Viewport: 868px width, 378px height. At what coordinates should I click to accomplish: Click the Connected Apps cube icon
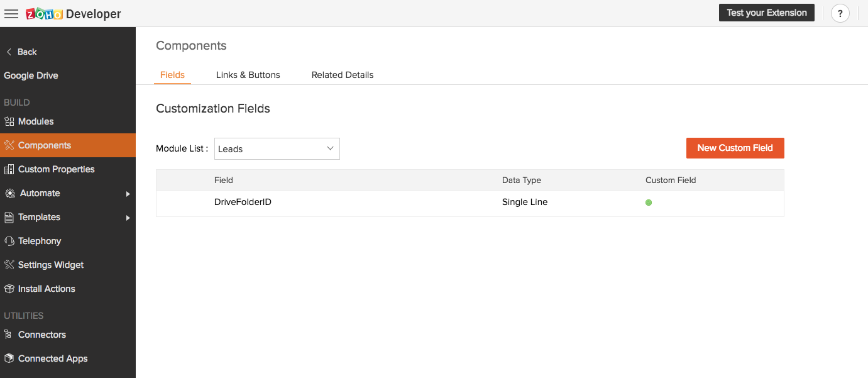(9, 359)
